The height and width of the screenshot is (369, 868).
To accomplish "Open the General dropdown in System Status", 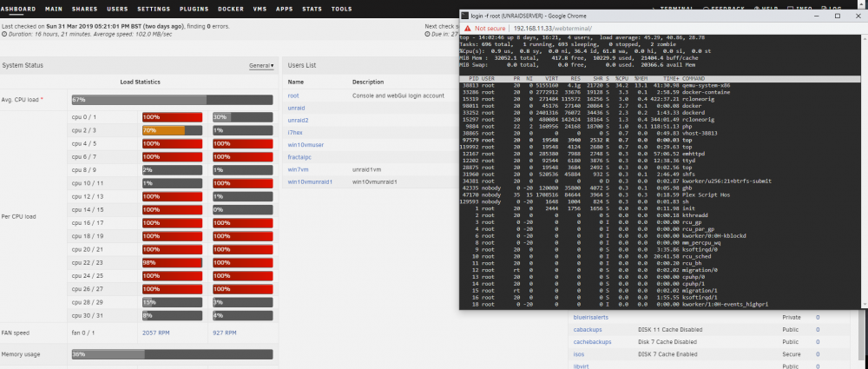I will click(x=261, y=65).
